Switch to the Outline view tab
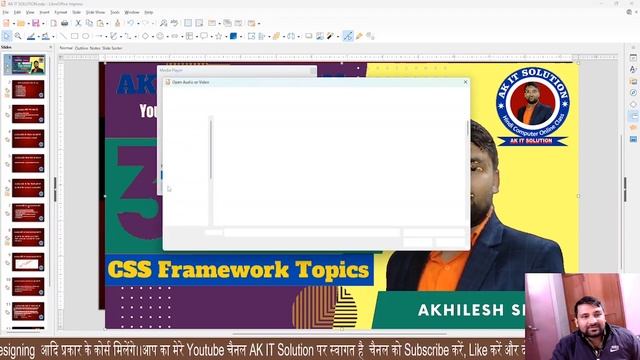Image resolution: width=640 pixels, height=360 pixels. (82, 48)
